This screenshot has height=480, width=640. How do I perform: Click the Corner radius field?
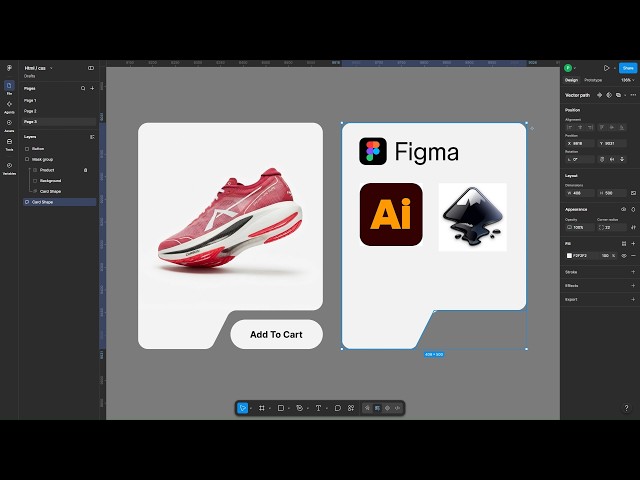(x=611, y=227)
